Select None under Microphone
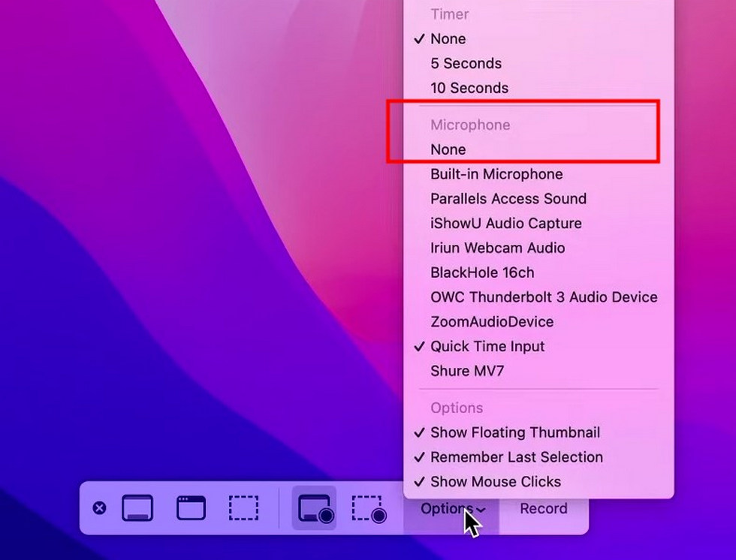Screen dimensions: 736x560 [x=448, y=149]
